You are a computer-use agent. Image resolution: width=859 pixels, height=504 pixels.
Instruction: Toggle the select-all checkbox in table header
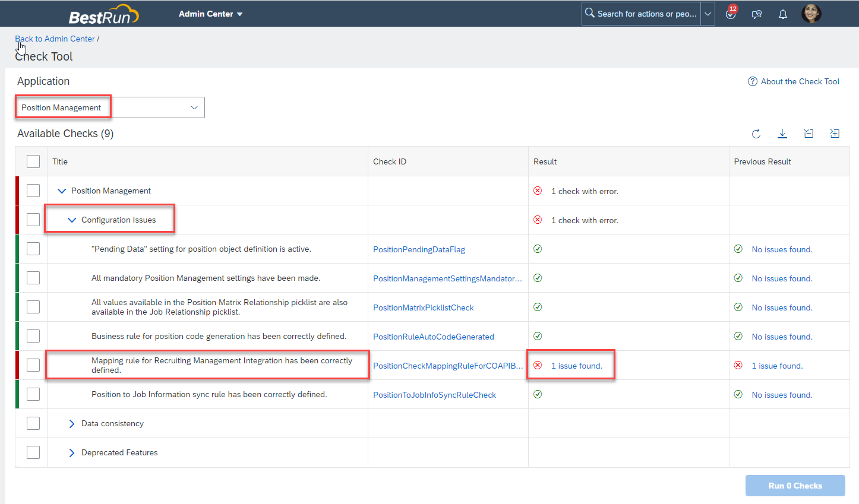(x=33, y=161)
